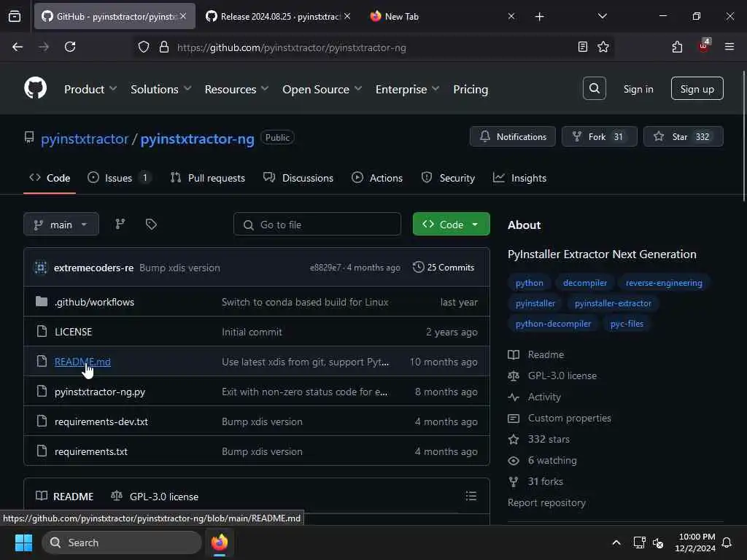Click the padlock site information icon
Viewport: 747px width, 560px height.
pyautogui.click(x=164, y=47)
